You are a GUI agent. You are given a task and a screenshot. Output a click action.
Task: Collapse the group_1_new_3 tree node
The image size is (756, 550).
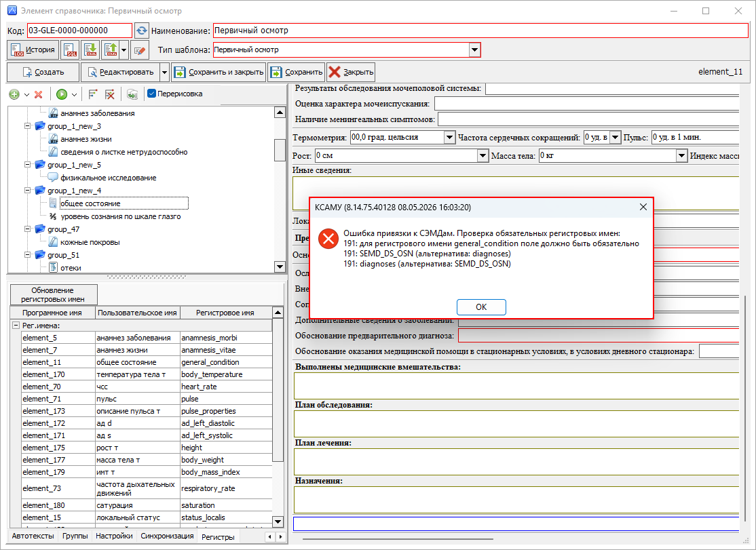click(27, 126)
